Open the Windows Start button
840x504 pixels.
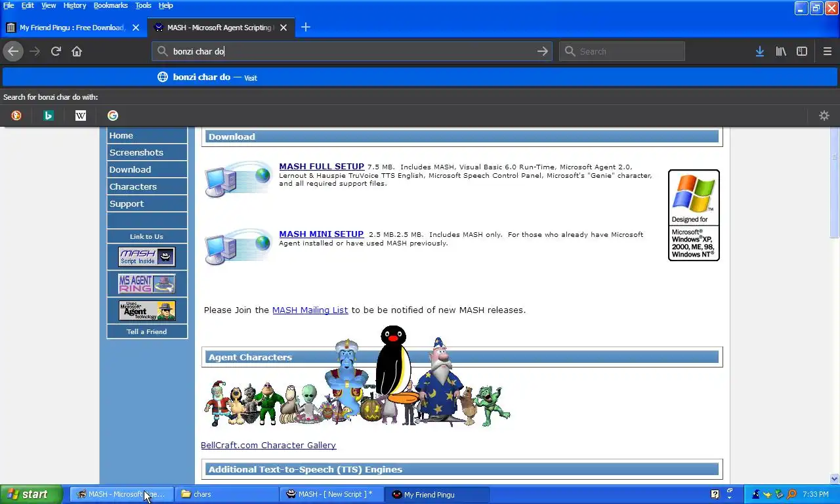[31, 494]
